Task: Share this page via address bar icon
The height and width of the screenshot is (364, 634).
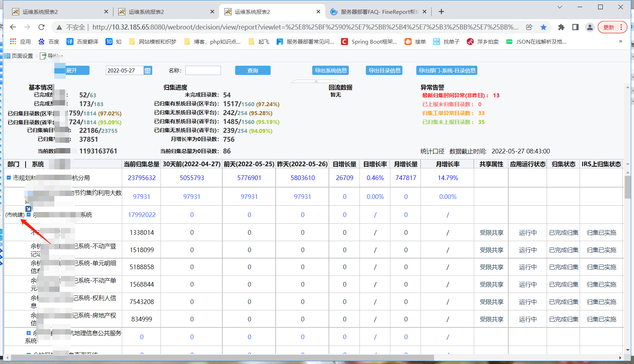Action: click(529, 27)
